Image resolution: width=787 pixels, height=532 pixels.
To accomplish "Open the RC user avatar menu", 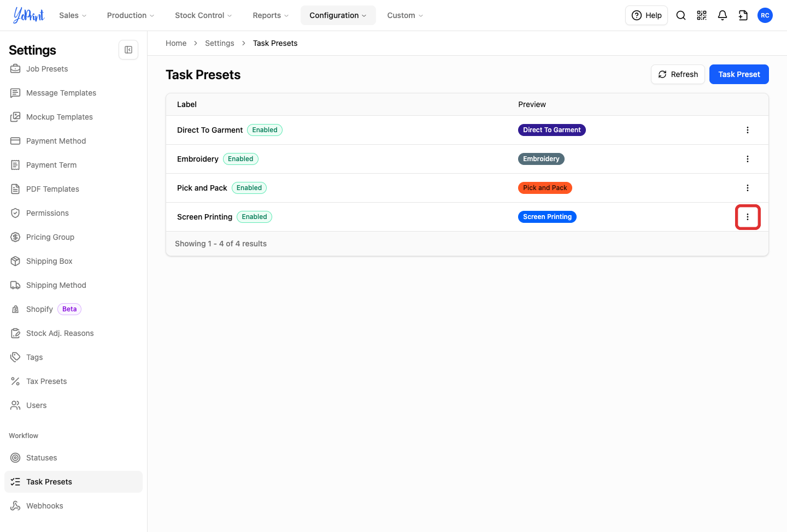I will pyautogui.click(x=765, y=15).
